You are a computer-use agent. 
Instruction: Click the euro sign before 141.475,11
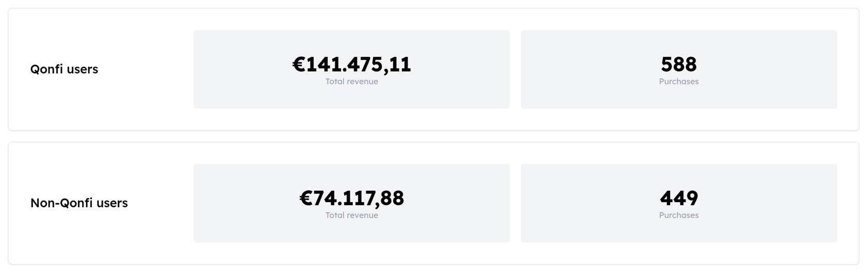point(299,65)
